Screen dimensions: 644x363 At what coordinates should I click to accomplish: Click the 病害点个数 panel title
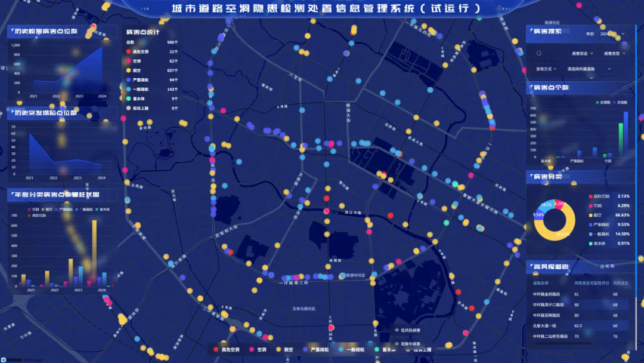551,88
